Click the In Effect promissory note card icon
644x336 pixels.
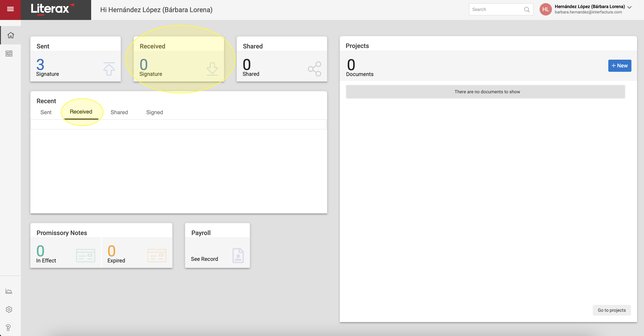click(x=86, y=255)
